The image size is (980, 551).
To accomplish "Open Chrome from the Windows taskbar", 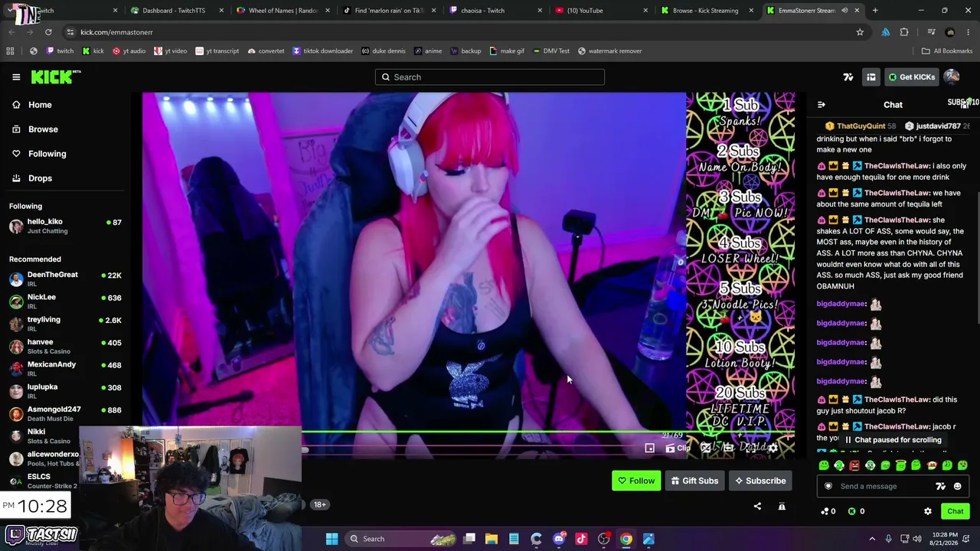I will [626, 539].
